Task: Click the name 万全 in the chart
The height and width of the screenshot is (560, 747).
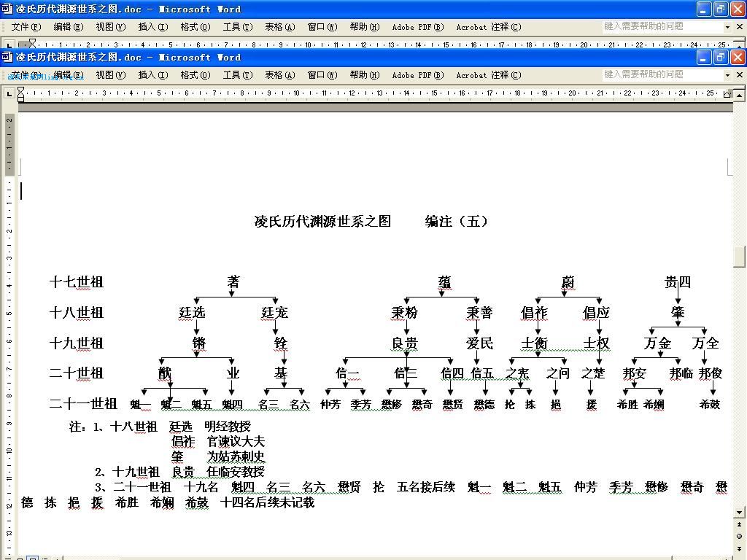Action: click(705, 343)
